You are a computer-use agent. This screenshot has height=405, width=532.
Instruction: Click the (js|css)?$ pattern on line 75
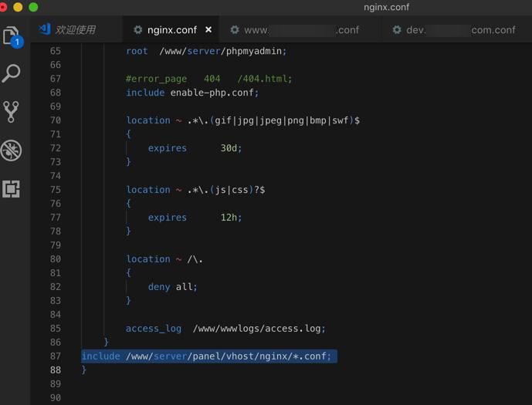point(238,190)
